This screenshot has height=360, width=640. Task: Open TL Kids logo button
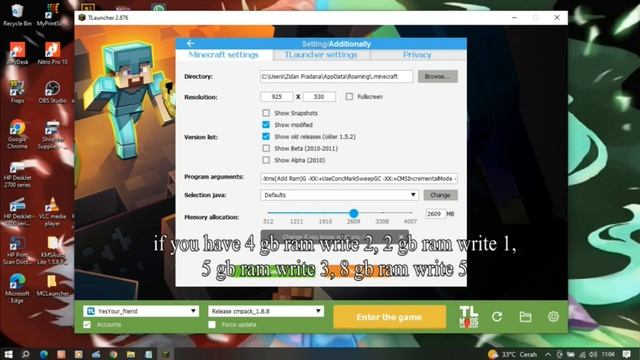pyautogui.click(x=469, y=317)
